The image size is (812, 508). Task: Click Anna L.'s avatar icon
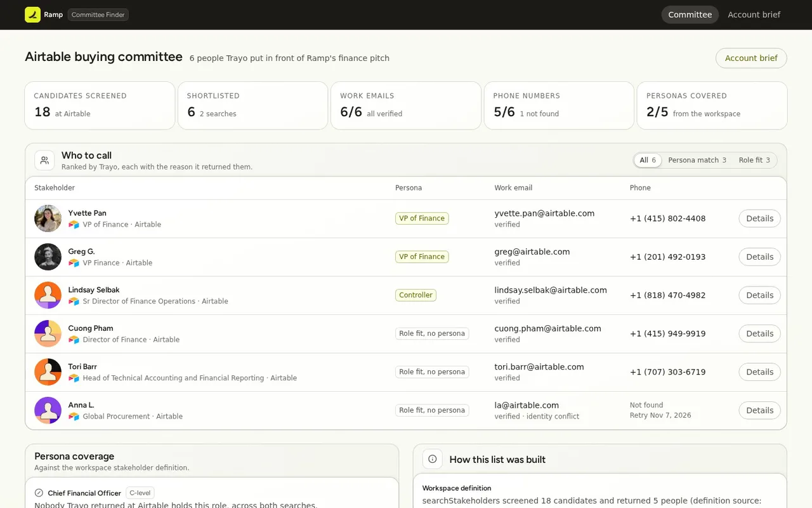coord(48,410)
